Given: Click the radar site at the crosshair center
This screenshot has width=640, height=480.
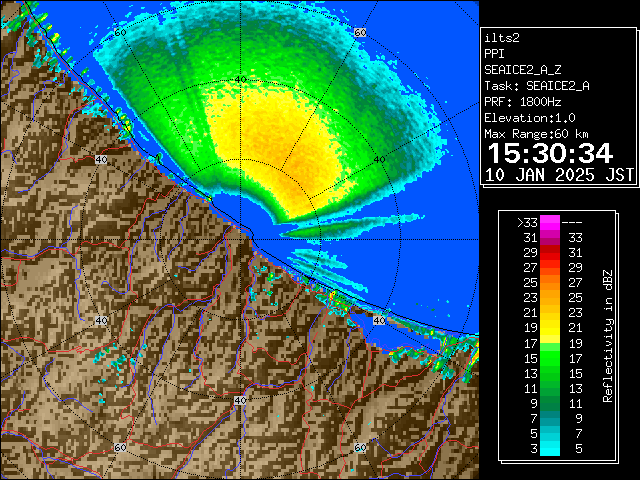Looking at the screenshot, I should click(240, 240).
